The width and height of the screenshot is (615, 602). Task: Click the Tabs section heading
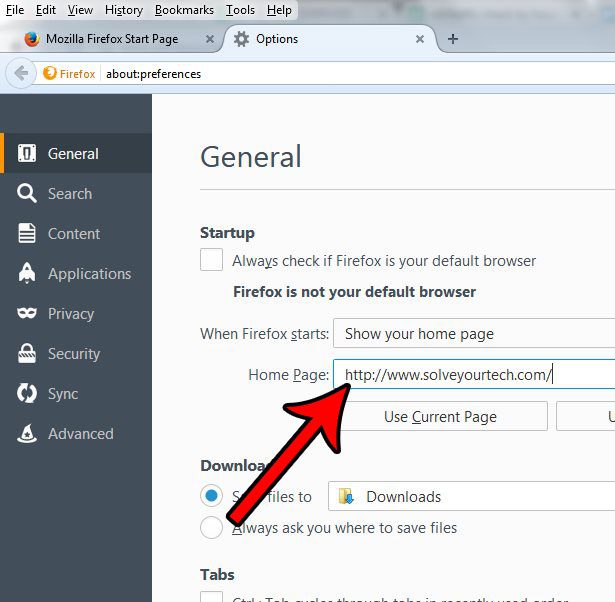tap(217, 574)
